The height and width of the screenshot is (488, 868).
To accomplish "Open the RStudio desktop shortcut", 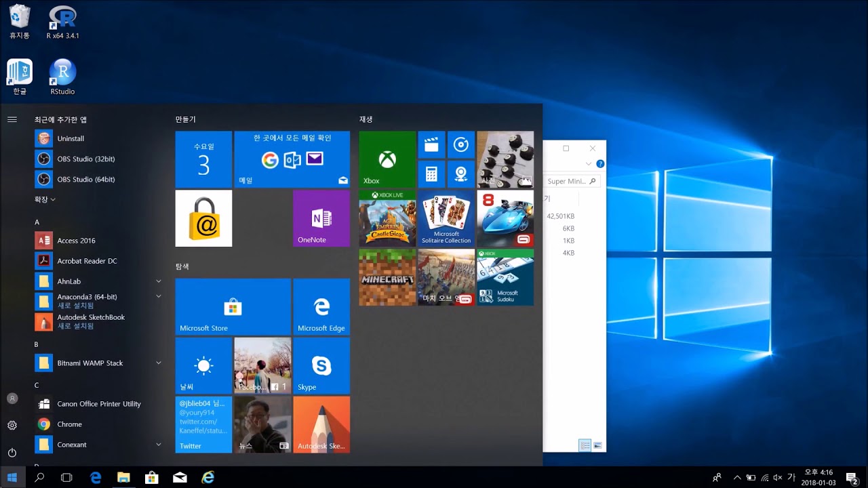I will click(62, 77).
